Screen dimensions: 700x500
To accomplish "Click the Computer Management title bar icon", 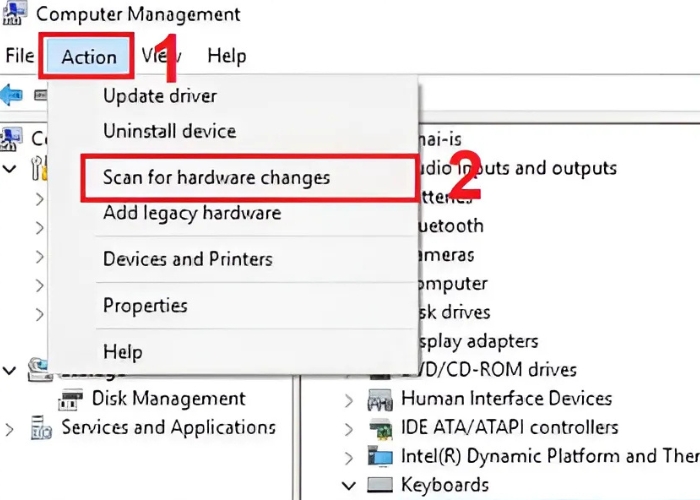I will click(15, 14).
